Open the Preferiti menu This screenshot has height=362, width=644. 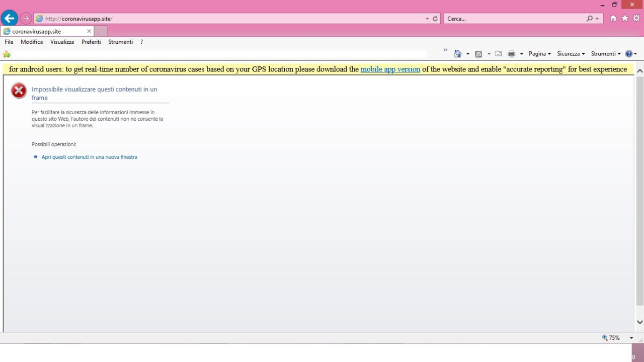(91, 42)
